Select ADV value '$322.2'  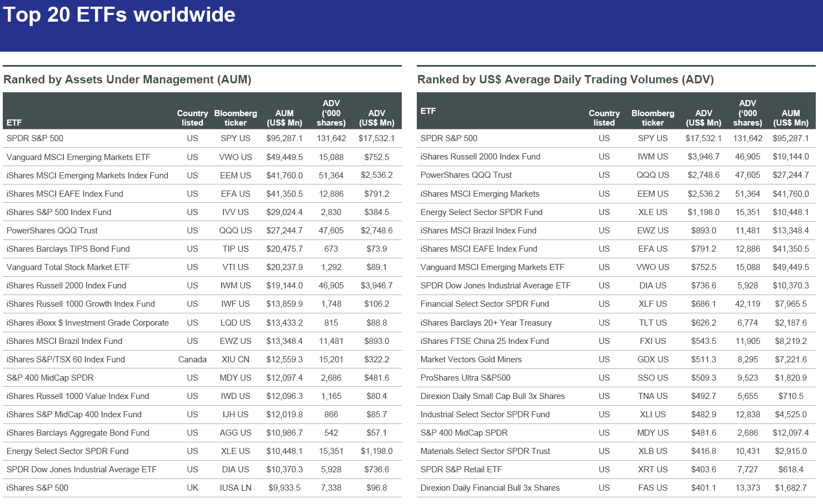tap(377, 360)
